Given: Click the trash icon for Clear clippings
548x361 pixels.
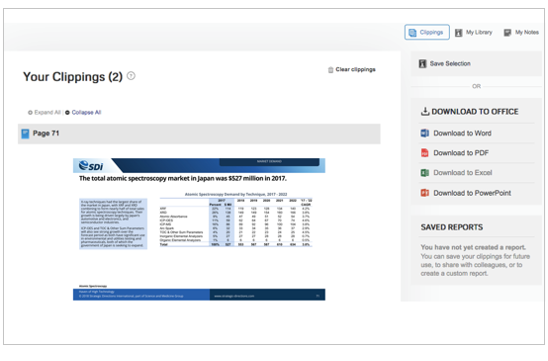Looking at the screenshot, I should point(331,70).
